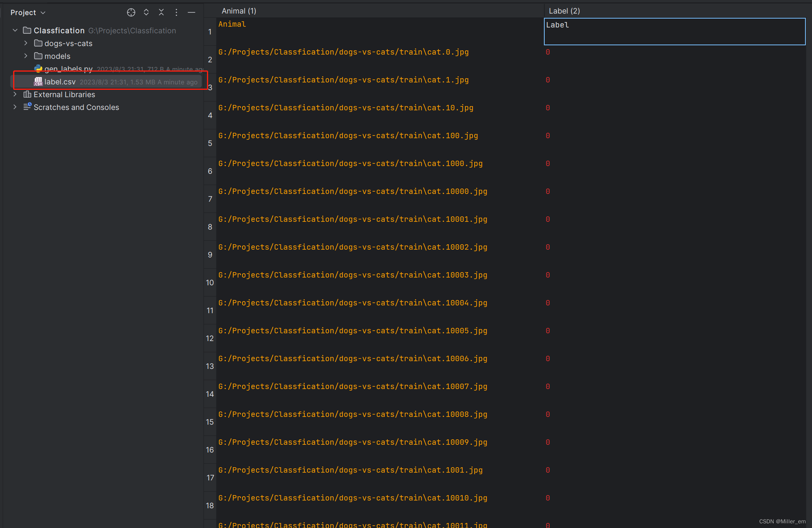Image resolution: width=812 pixels, height=528 pixels.
Task: Toggle visibility of Classfication project root
Action: 15,30
